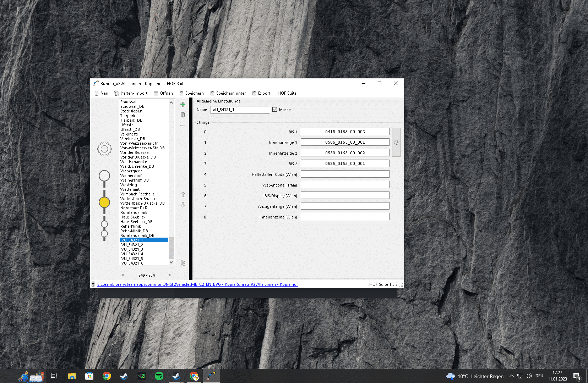The height and width of the screenshot is (383, 588).
Task: Click the Export toolbar button
Action: [261, 93]
